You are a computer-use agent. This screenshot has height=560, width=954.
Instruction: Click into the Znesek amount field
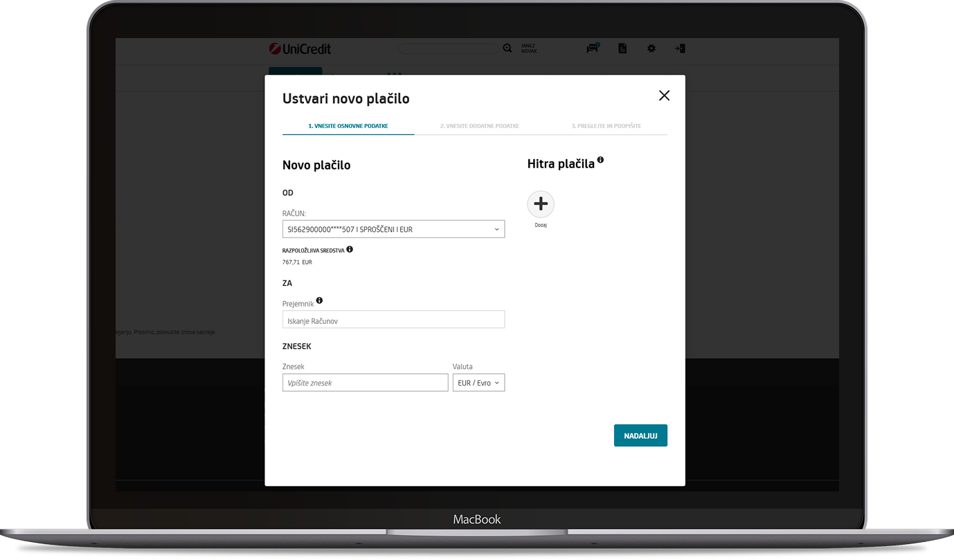[x=365, y=383]
